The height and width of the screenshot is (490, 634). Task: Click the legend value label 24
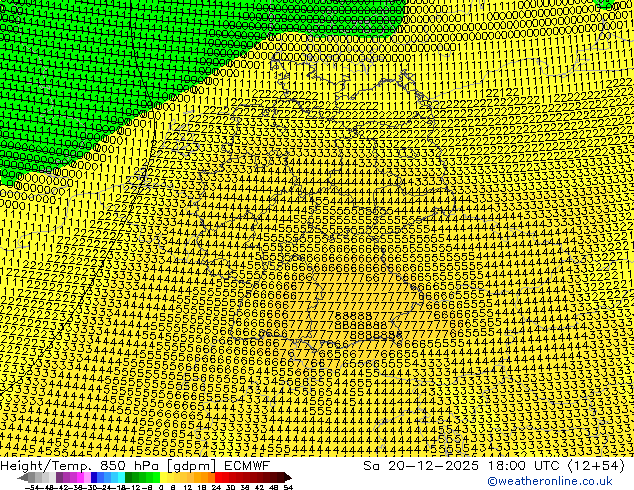point(216,488)
